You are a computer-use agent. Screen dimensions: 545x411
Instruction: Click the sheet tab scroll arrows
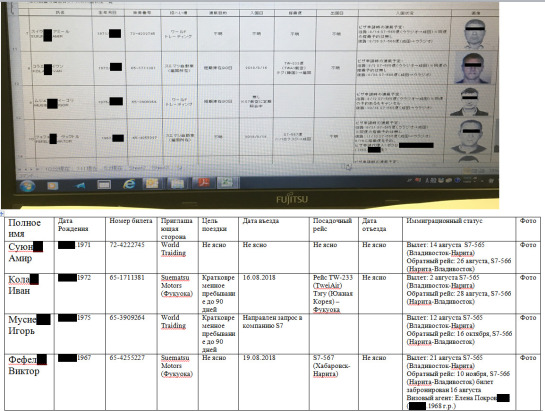tap(29, 169)
